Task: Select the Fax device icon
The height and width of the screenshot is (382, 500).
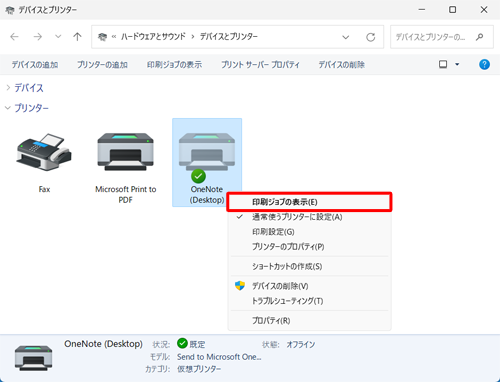Action: tap(44, 152)
